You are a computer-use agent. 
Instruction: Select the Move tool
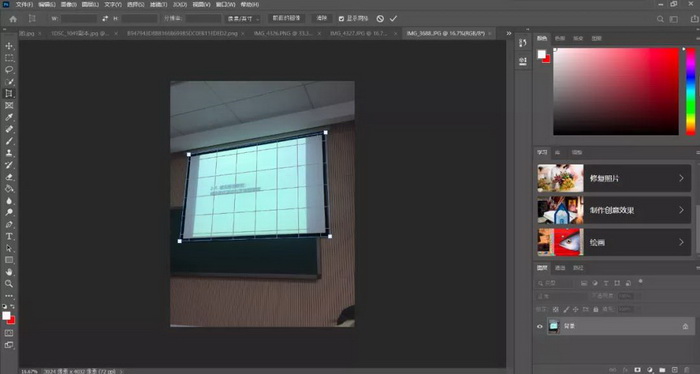9,46
